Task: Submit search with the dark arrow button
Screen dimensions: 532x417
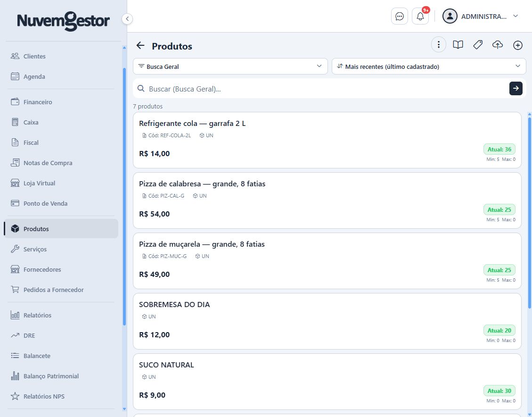Action: coord(516,89)
